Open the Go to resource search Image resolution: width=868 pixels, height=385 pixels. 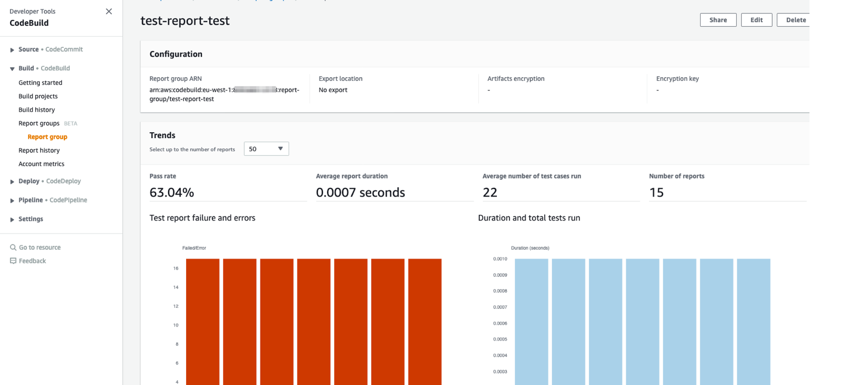pyautogui.click(x=40, y=247)
